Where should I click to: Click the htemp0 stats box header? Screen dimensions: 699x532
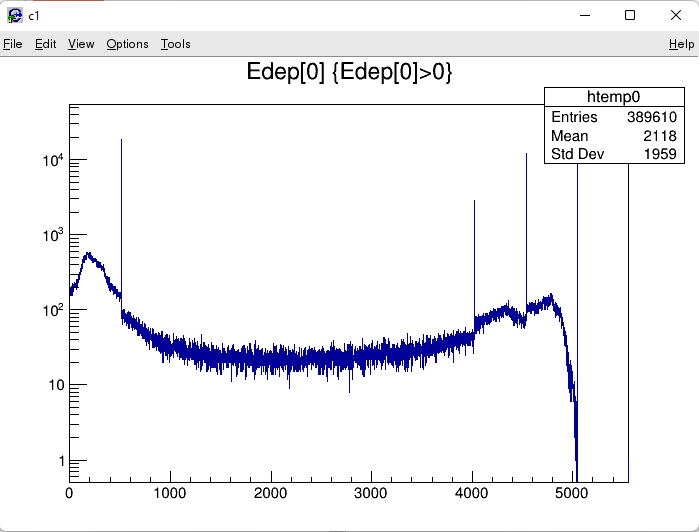pos(614,97)
